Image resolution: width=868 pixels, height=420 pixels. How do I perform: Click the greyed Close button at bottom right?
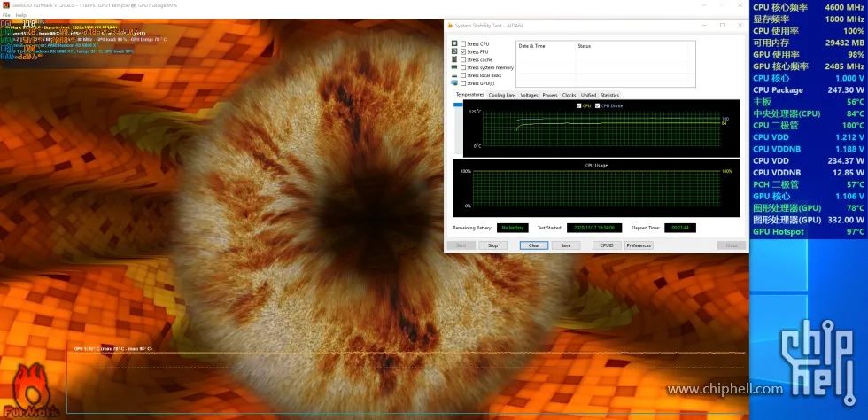click(x=732, y=245)
